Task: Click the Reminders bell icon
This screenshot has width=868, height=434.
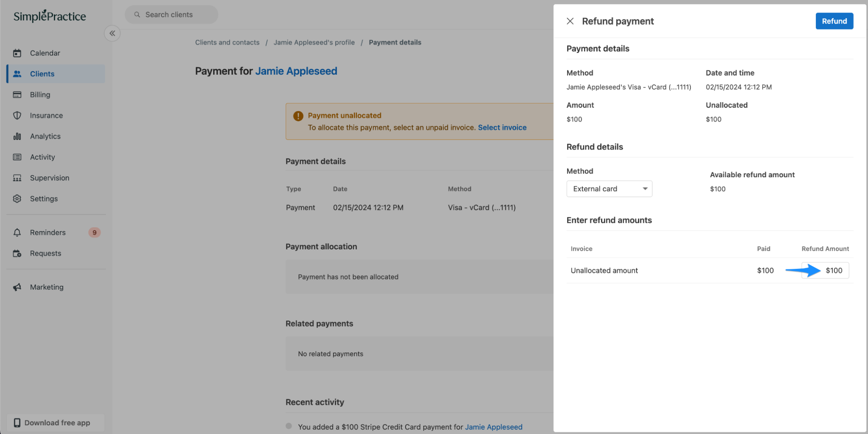Action: pyautogui.click(x=17, y=232)
